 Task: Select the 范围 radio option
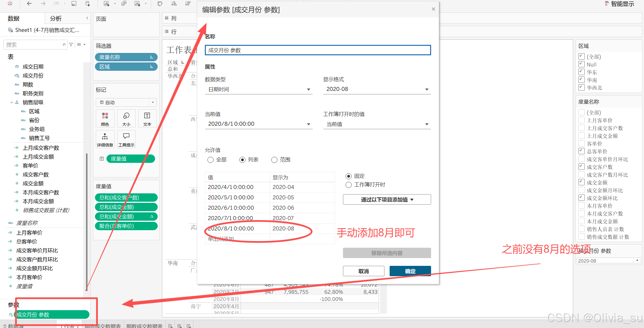click(275, 160)
